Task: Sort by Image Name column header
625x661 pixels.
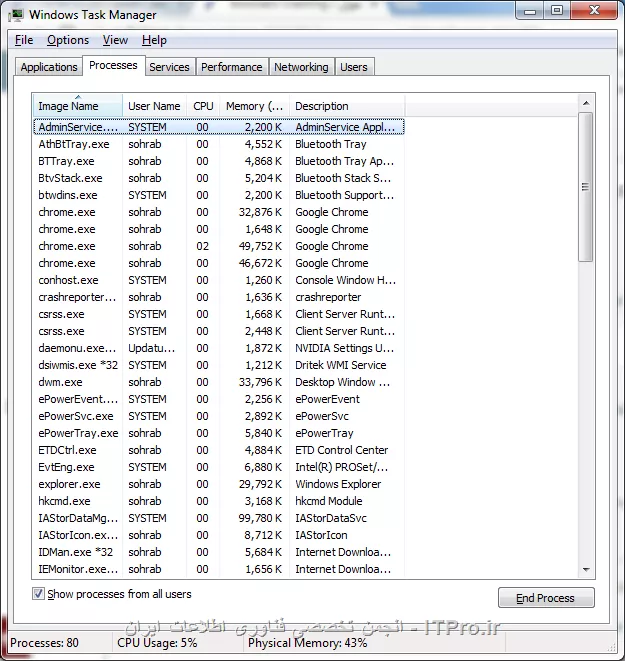Action: 78,106
